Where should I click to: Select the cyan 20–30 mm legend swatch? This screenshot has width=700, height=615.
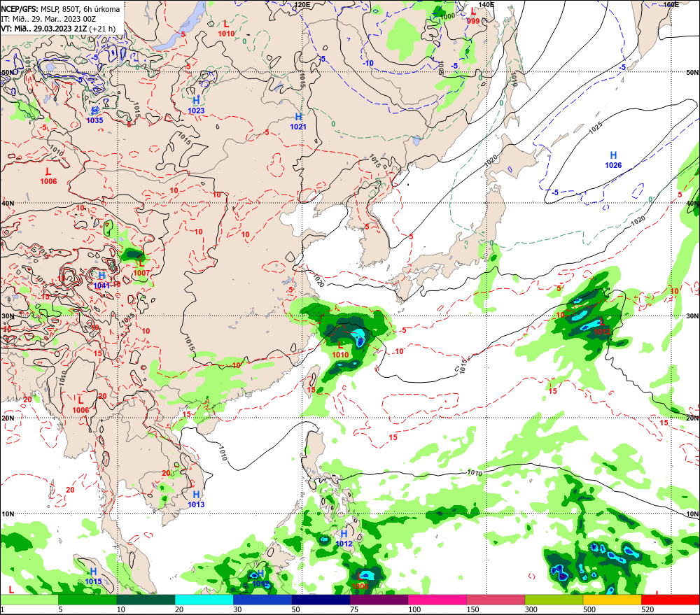204,600
